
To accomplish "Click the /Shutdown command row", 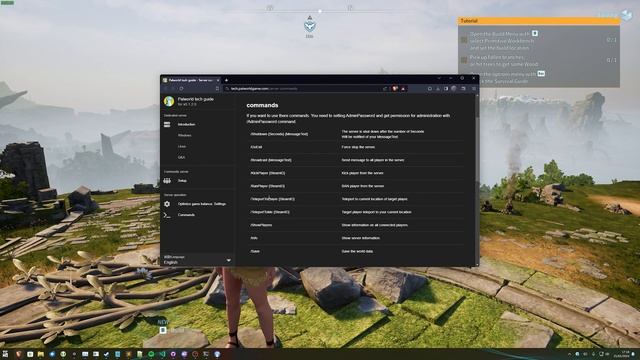I will [356, 134].
